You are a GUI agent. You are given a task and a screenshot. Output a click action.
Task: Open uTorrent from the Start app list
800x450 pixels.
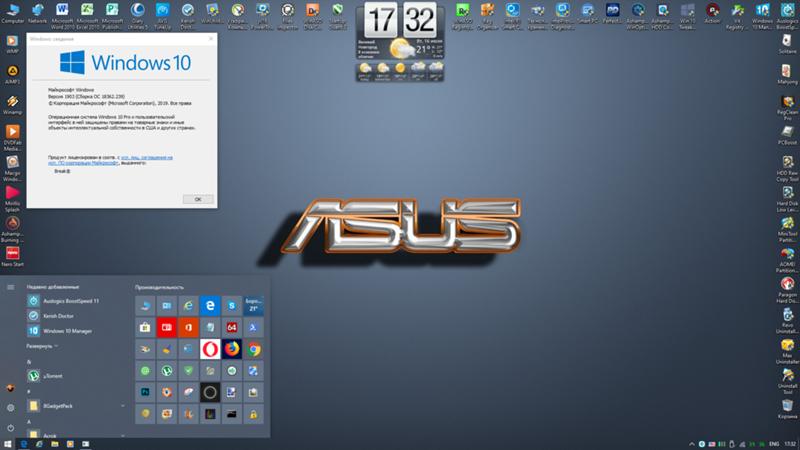76,376
